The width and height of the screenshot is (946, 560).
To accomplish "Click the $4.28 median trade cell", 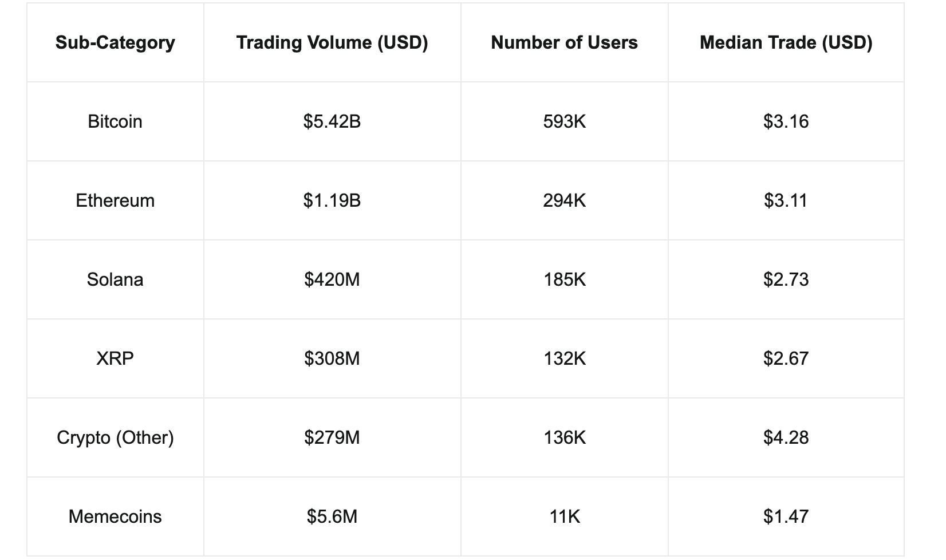I will (x=786, y=437).
